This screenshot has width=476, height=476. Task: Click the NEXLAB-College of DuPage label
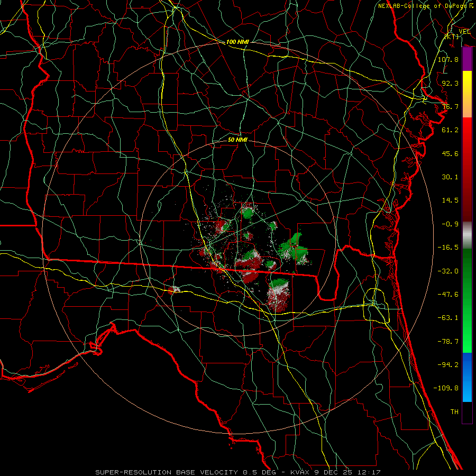[425, 6]
